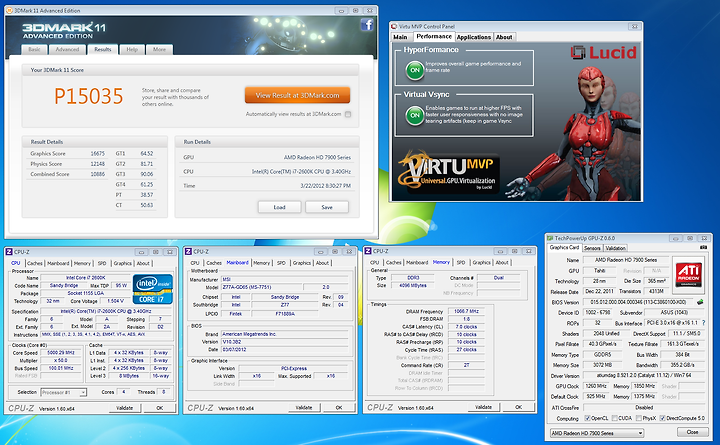
Task: Toggle the Virtual Vsync ON switch
Action: click(x=415, y=115)
